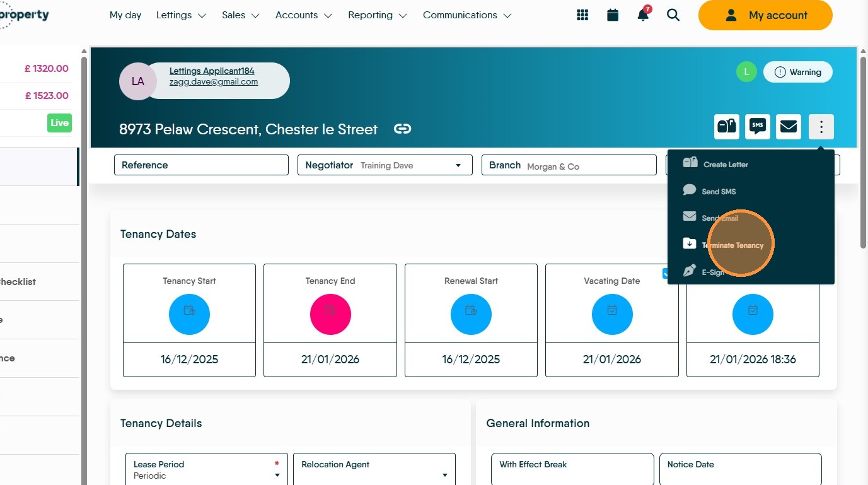Click the Branch field

[569, 165]
